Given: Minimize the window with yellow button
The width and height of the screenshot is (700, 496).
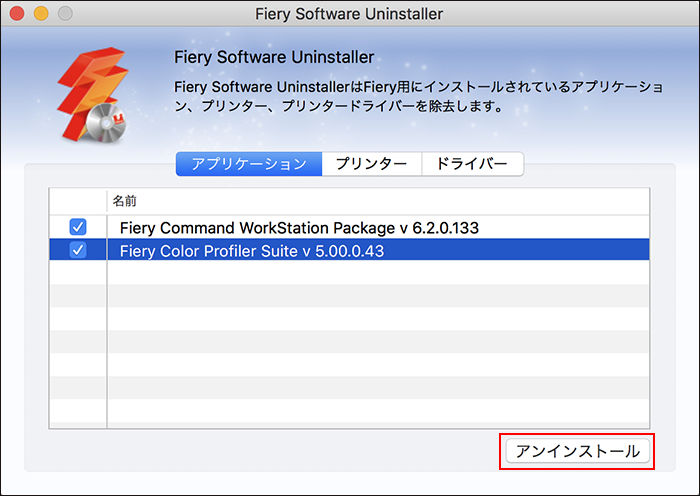Looking at the screenshot, I should [41, 13].
